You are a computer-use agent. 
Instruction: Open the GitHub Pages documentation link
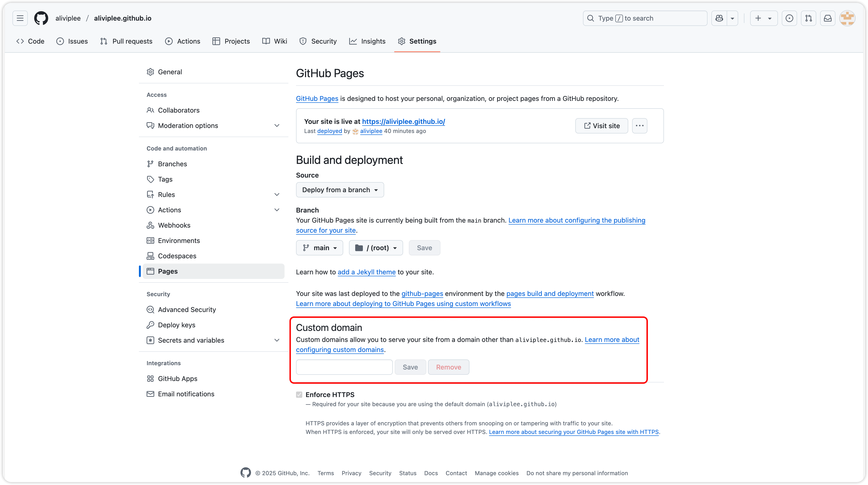coord(317,98)
